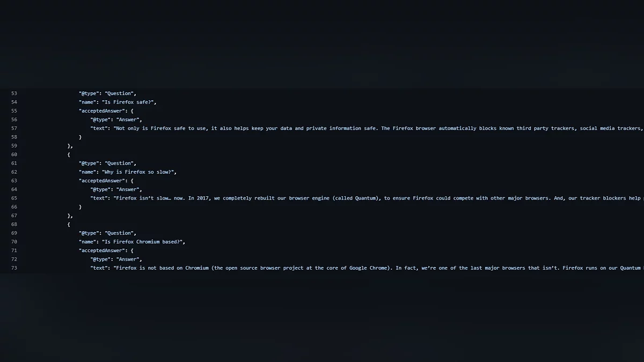Viewport: 644px width, 362px height.
Task: Click line number 57 in the gutter
Action: [14, 128]
